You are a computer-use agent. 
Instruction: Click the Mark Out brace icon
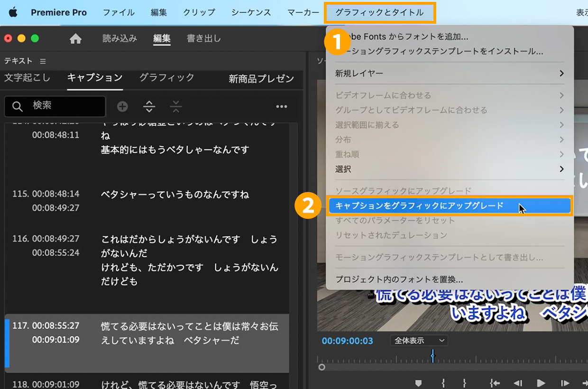[x=465, y=383]
